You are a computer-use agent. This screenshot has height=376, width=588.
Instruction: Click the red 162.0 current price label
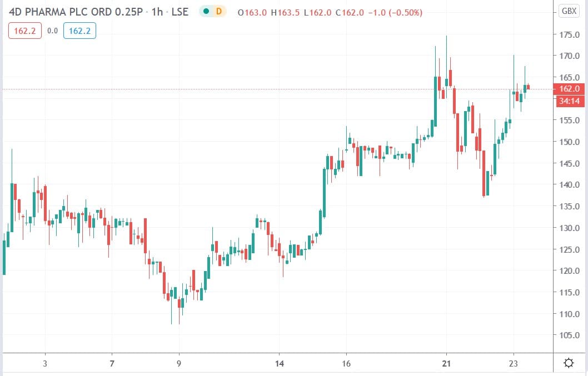pyautogui.click(x=570, y=89)
